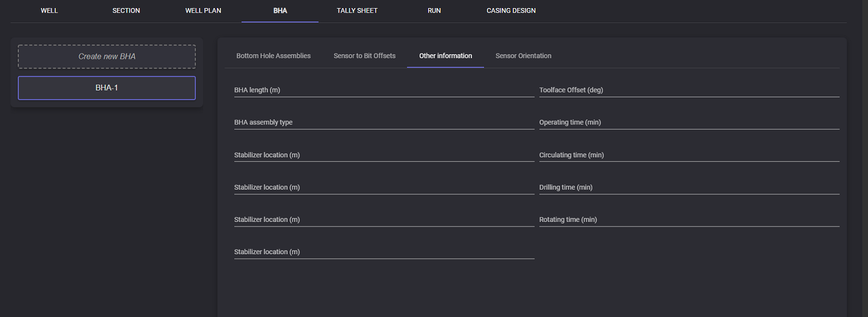The image size is (868, 317).
Task: Select the Circulating time (min) field
Action: point(689,155)
